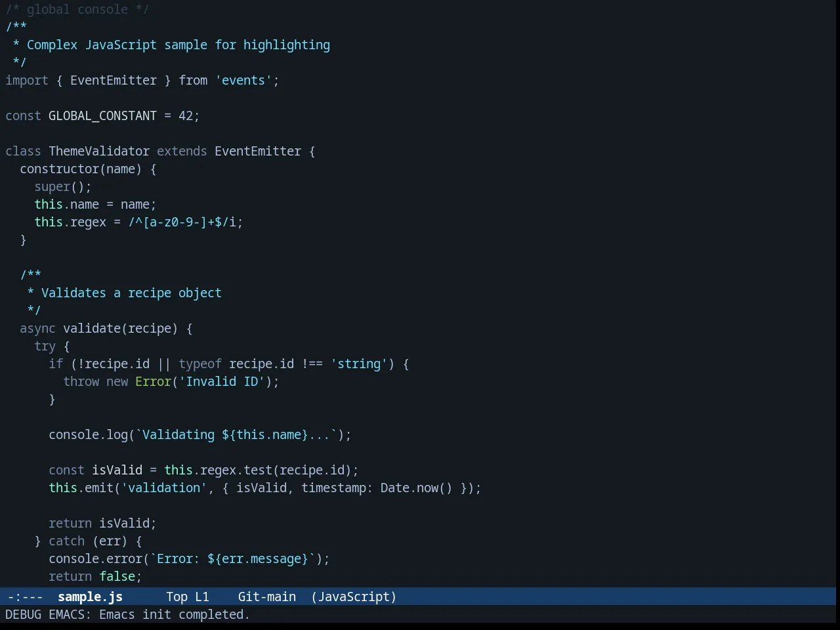
Task: Click the 'isValid' variable declaration
Action: click(x=117, y=470)
